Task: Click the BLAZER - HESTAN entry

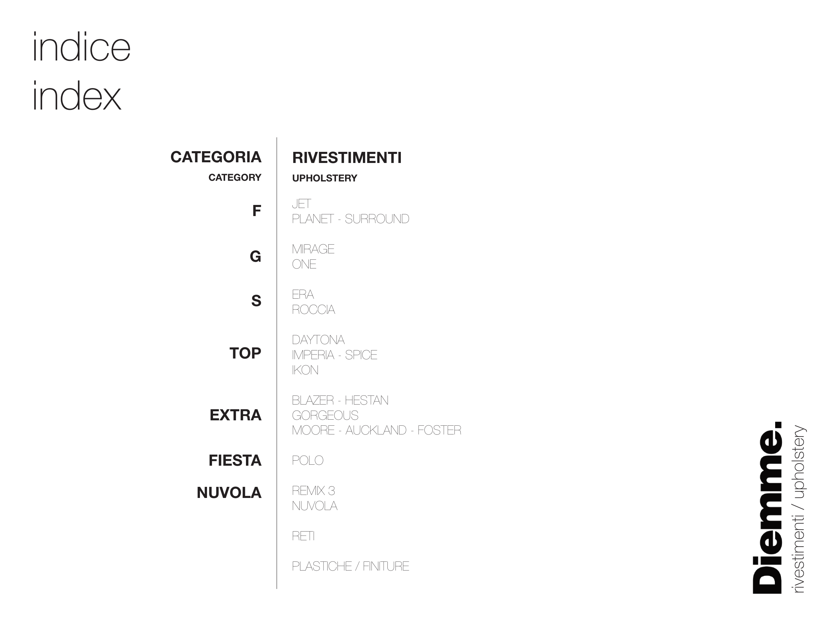Action: 340,401
